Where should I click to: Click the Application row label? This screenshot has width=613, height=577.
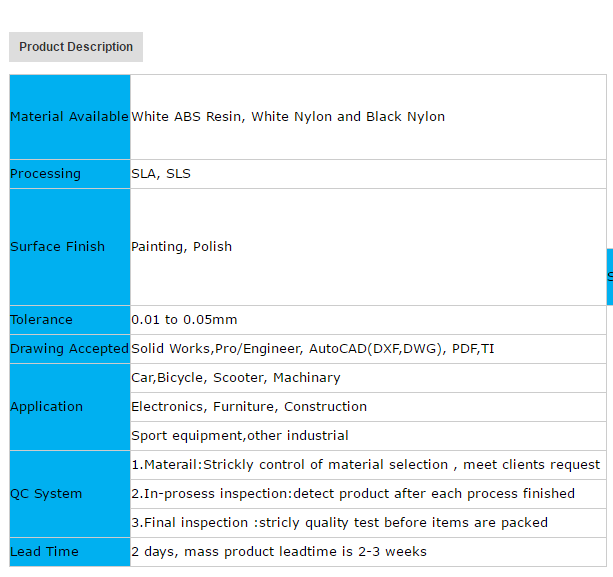47,407
